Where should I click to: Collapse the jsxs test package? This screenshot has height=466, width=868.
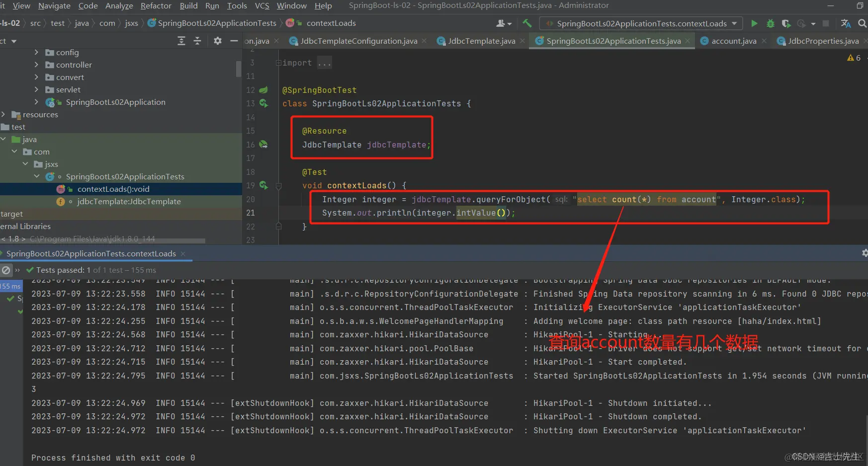pyautogui.click(x=25, y=164)
